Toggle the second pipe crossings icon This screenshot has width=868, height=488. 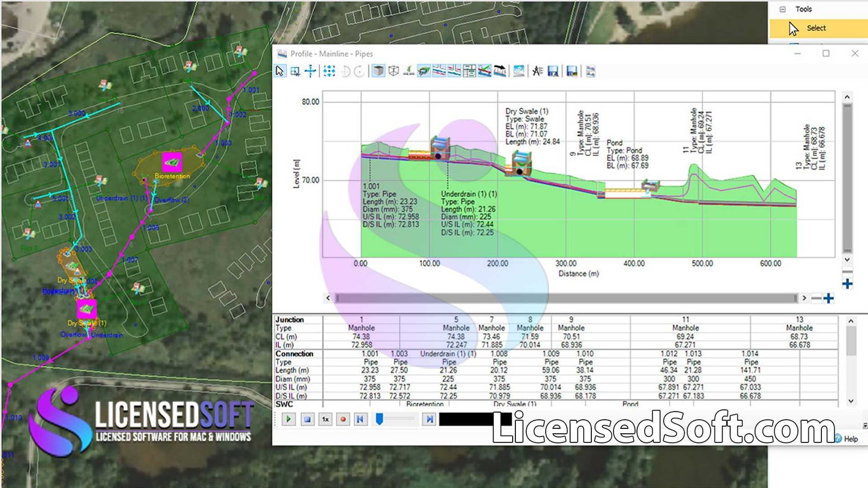[x=455, y=71]
